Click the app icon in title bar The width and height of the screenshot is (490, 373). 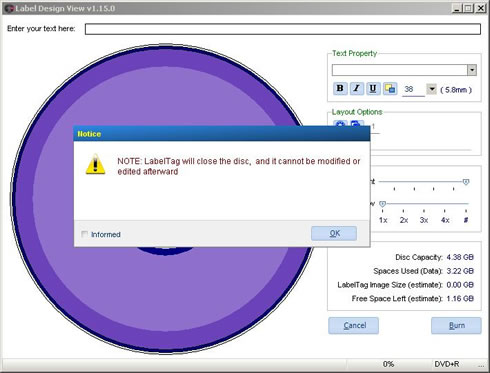pyautogui.click(x=9, y=8)
